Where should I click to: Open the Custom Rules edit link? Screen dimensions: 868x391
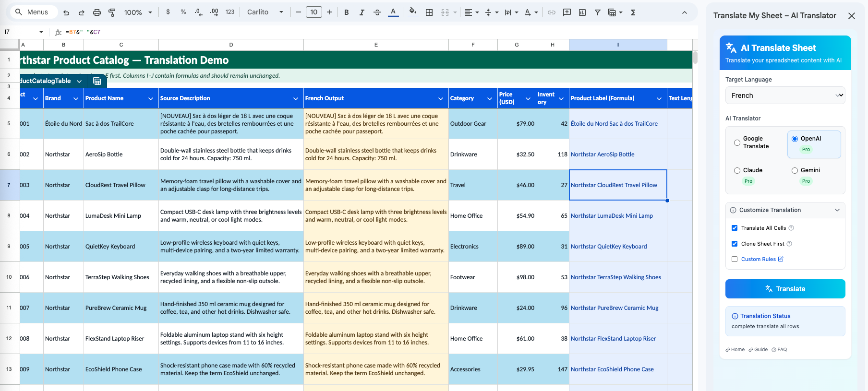(762, 259)
